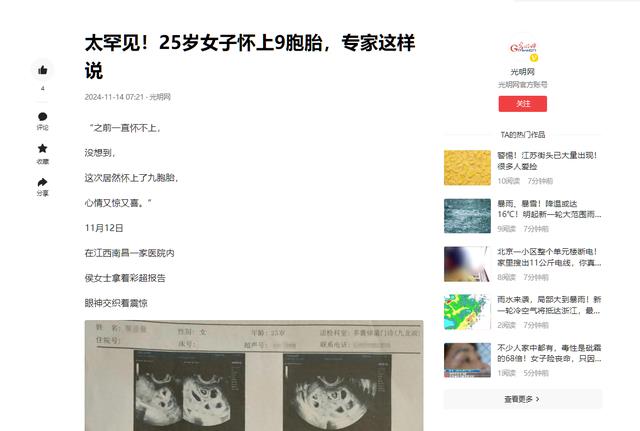
Task: Click the ultrasound report image
Action: [x=254, y=375]
